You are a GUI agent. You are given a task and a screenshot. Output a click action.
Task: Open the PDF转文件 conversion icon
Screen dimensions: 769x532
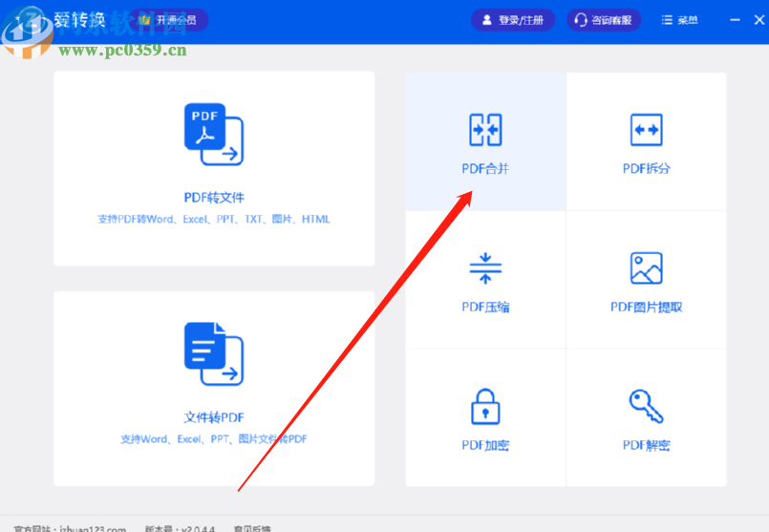click(x=214, y=134)
